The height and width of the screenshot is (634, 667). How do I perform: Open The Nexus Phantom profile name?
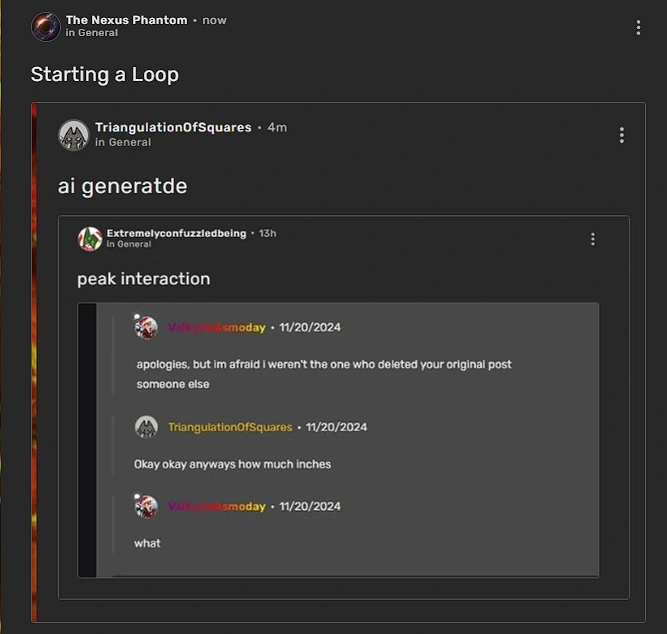coord(126,20)
